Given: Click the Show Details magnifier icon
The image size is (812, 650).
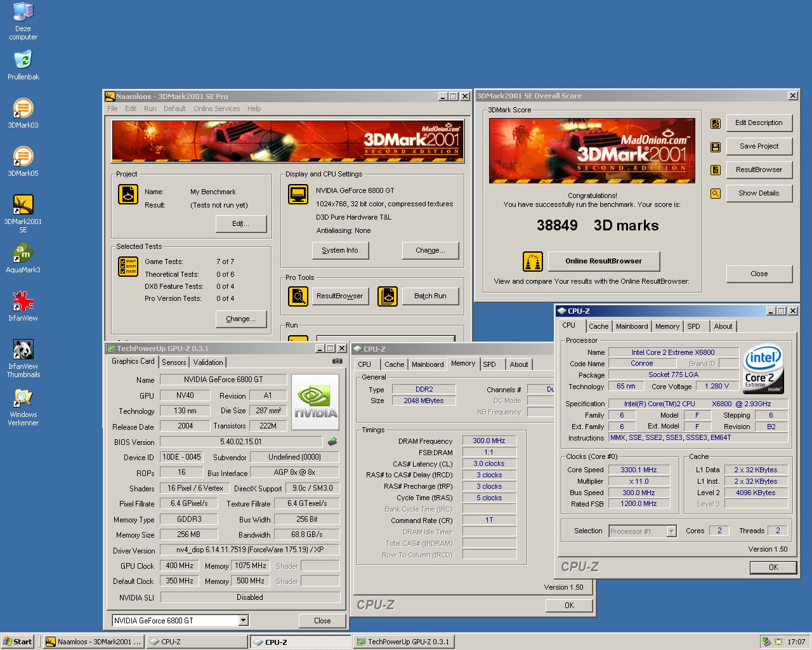Looking at the screenshot, I should [716, 194].
